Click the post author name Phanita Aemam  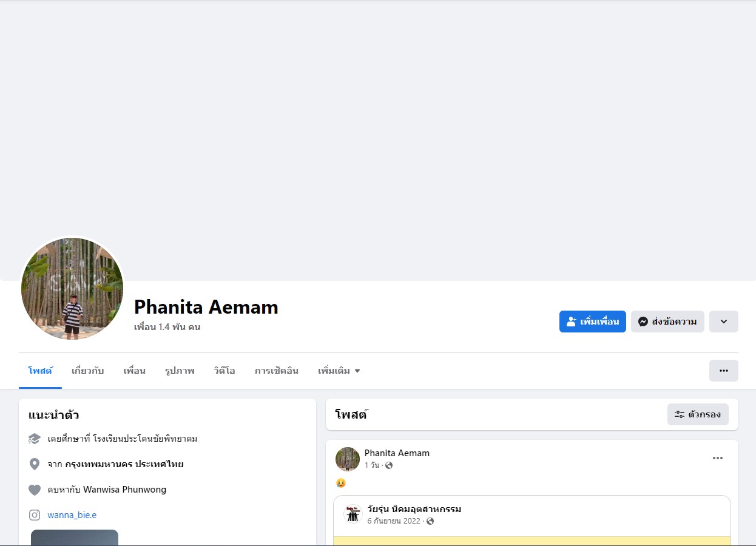point(397,453)
